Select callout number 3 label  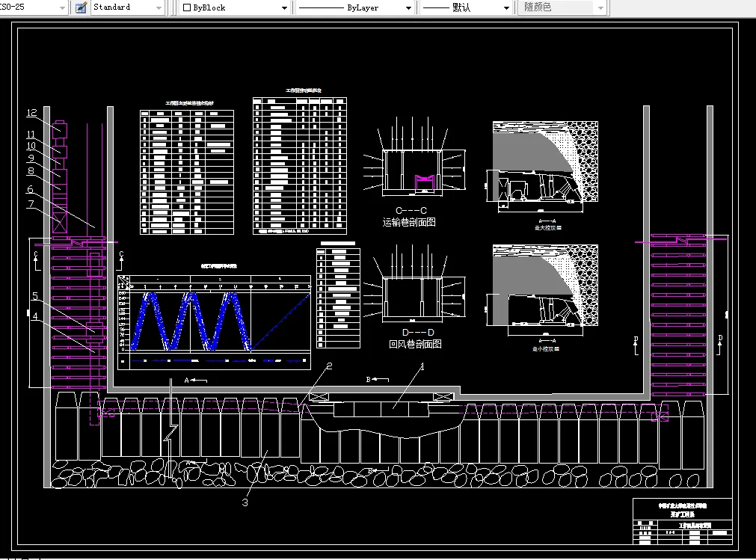point(245,502)
